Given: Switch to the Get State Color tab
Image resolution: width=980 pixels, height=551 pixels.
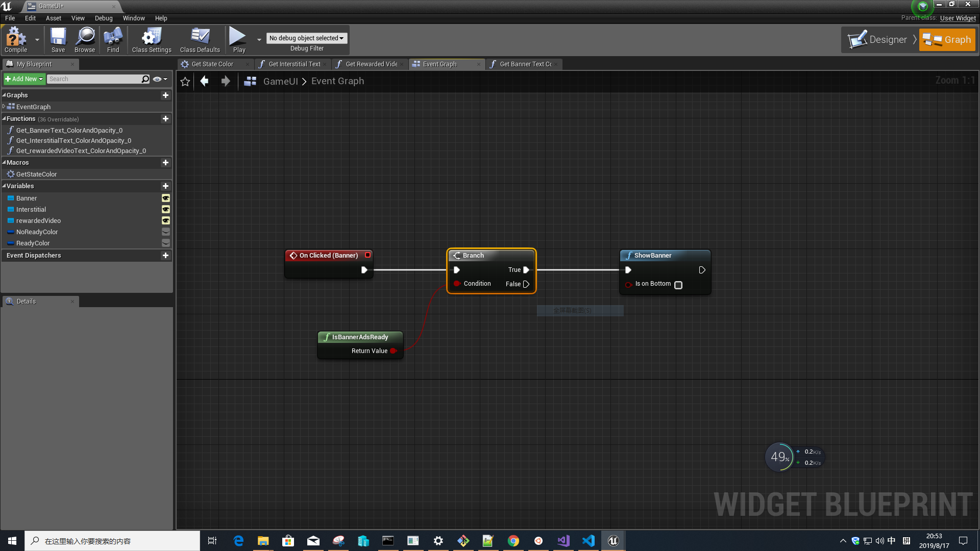Looking at the screenshot, I should pyautogui.click(x=211, y=64).
